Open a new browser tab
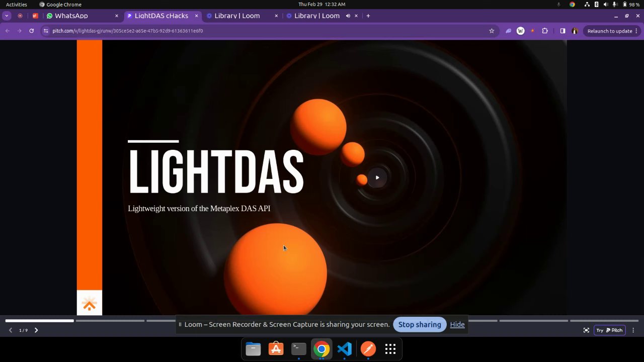Screen dimensions: 644x362 (368, 16)
